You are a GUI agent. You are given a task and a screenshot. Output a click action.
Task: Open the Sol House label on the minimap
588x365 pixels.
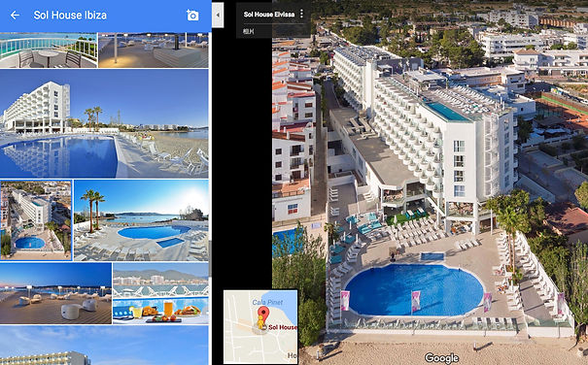click(x=283, y=327)
